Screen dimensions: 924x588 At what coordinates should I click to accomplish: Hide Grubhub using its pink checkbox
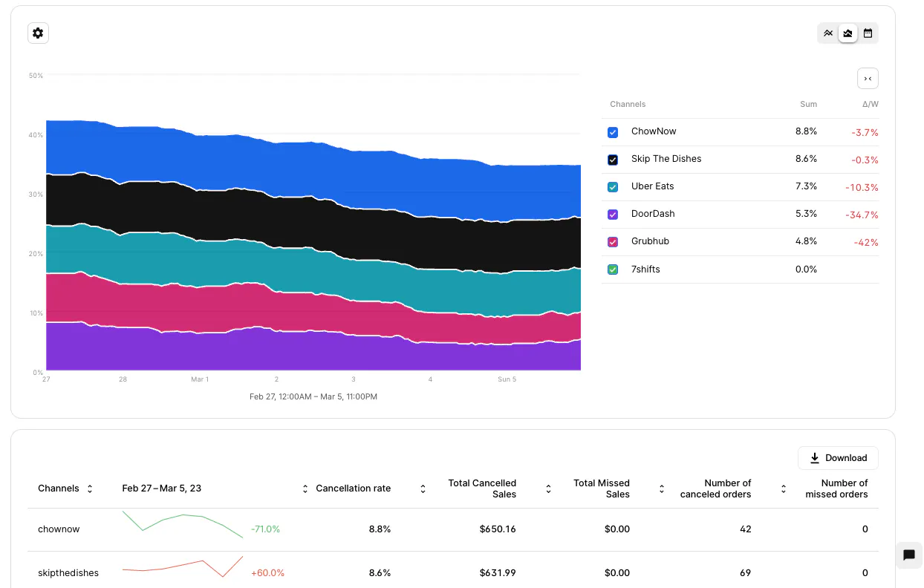[613, 242]
